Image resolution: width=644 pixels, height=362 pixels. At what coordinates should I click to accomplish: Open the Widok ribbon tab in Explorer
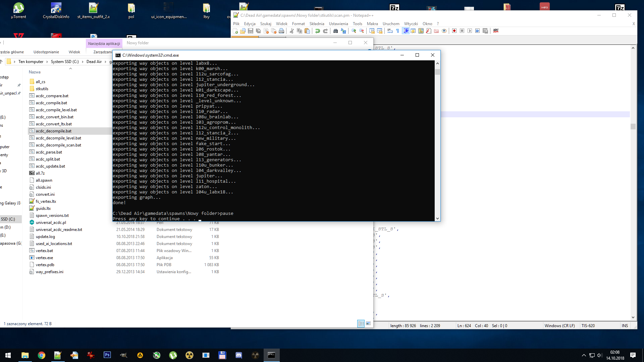point(74,52)
